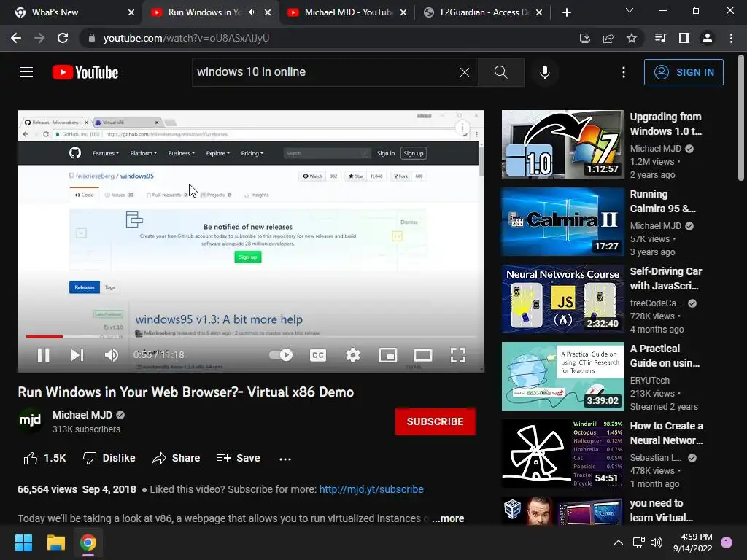This screenshot has height=560, width=747.
Task: Expand description with ...more
Action: 449,518
